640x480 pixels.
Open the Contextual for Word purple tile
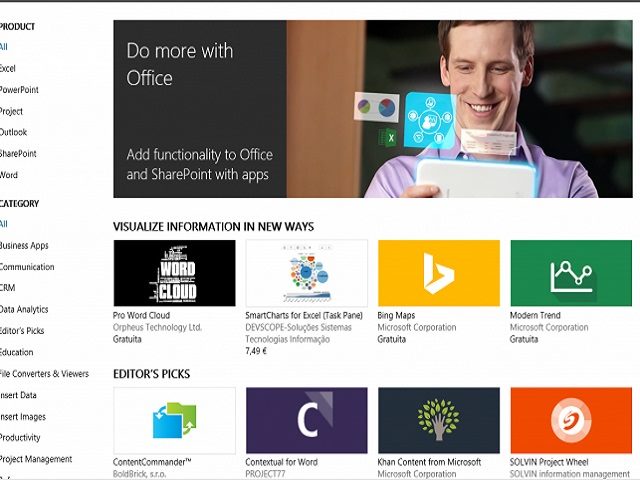pyautogui.click(x=307, y=420)
